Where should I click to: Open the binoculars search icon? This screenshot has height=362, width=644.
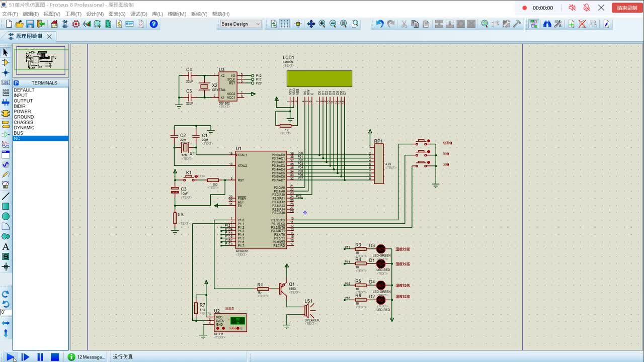547,24
